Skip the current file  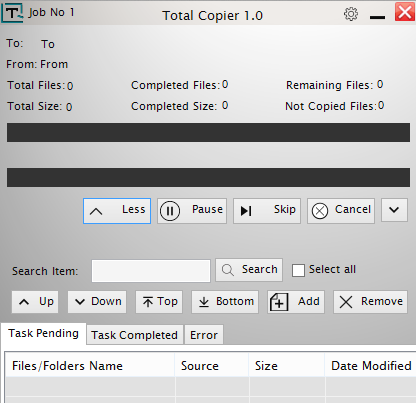pyautogui.click(x=267, y=211)
